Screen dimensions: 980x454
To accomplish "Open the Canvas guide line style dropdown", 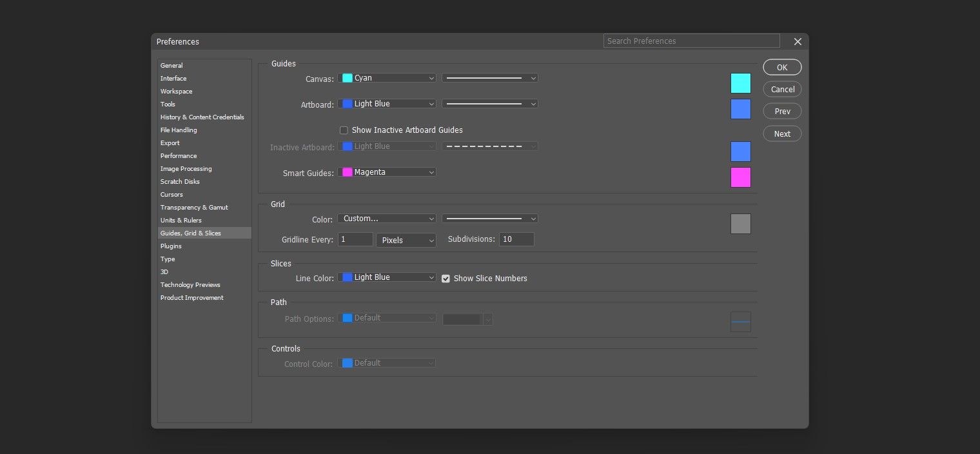I will pos(489,78).
